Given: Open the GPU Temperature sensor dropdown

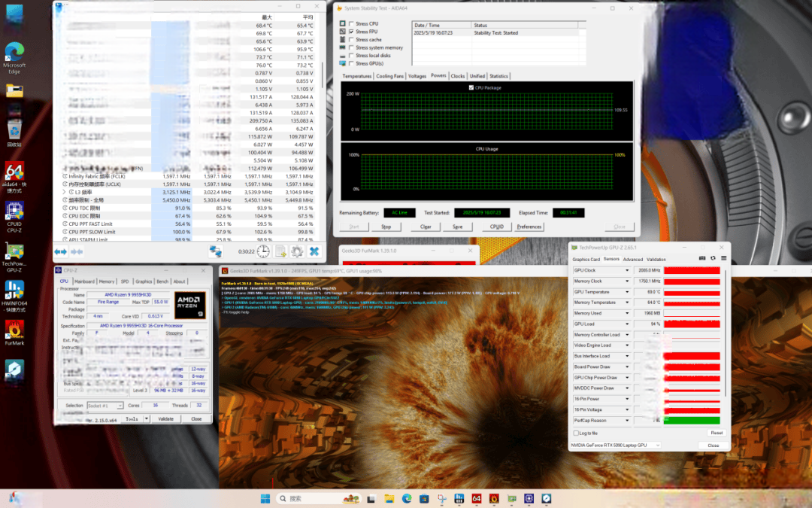Looking at the screenshot, I should 627,292.
